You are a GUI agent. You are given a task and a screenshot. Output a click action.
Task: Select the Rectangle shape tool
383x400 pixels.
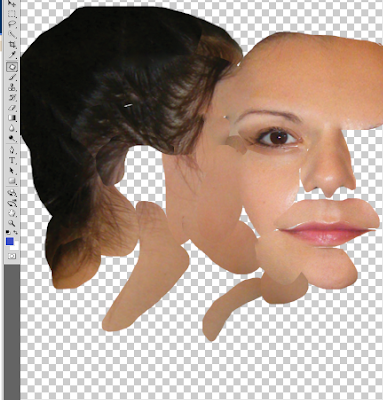pyautogui.click(x=12, y=181)
